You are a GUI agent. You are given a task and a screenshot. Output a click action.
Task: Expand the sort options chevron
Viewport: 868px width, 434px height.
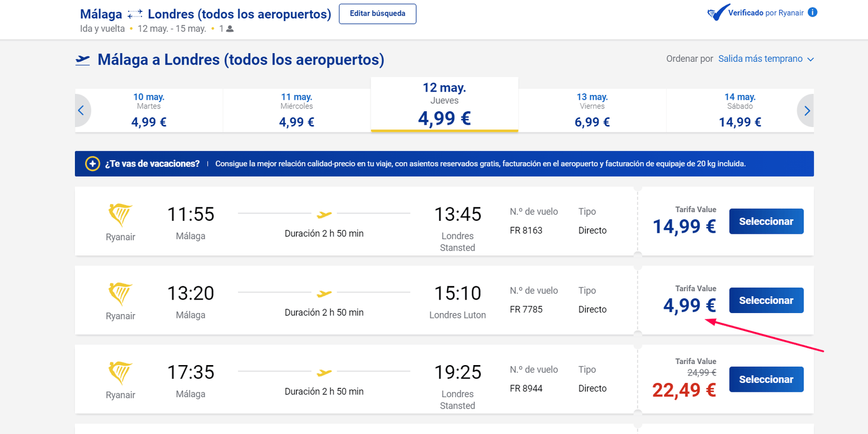point(810,59)
